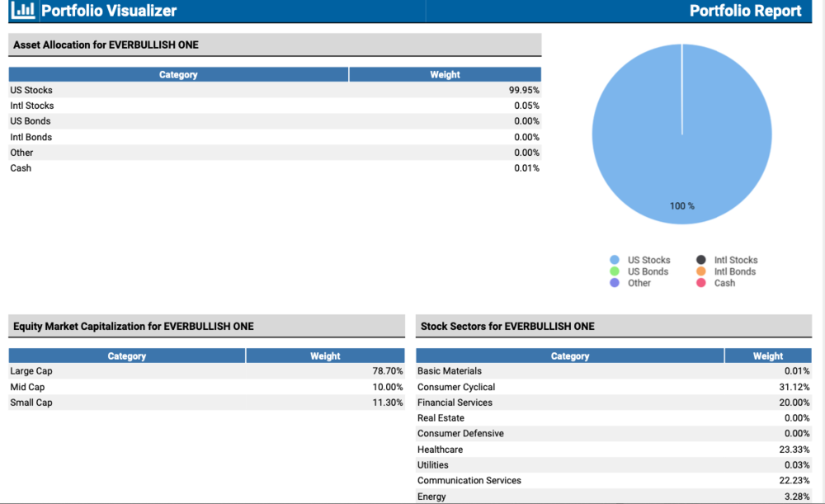Sort market capitalization by Weight header

click(325, 356)
